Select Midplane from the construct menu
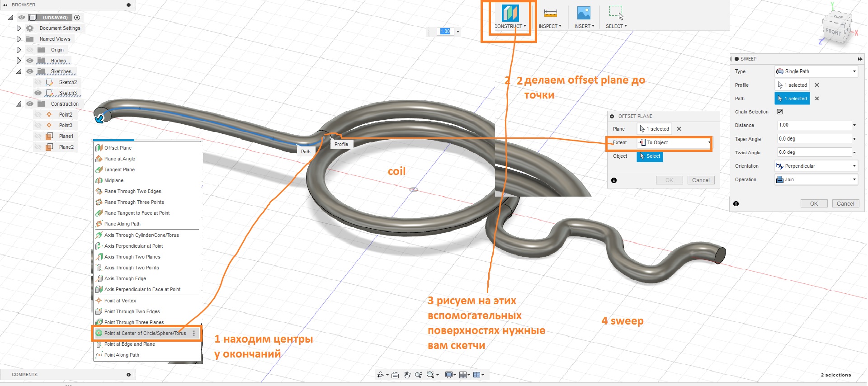This screenshot has height=386, width=868. (x=114, y=180)
